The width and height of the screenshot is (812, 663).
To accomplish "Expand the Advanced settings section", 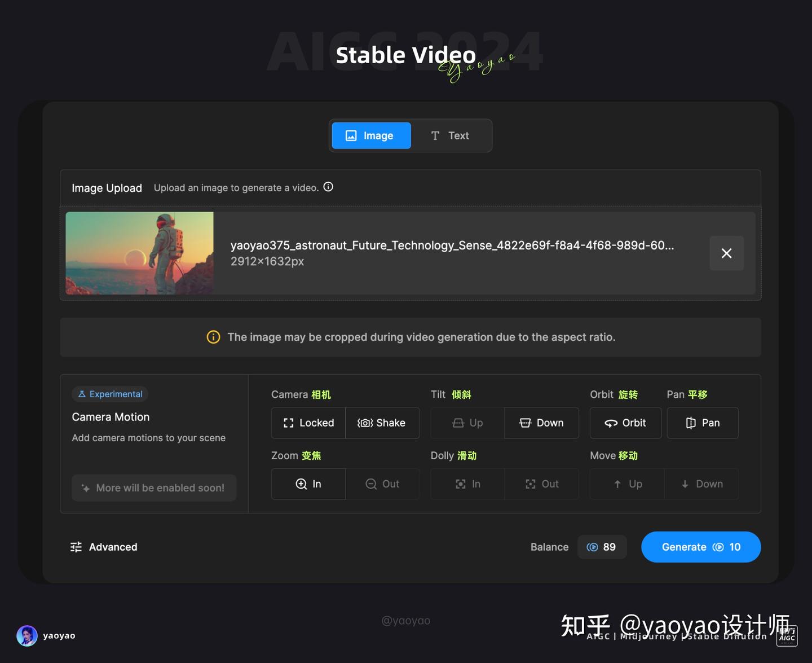I will coord(104,547).
